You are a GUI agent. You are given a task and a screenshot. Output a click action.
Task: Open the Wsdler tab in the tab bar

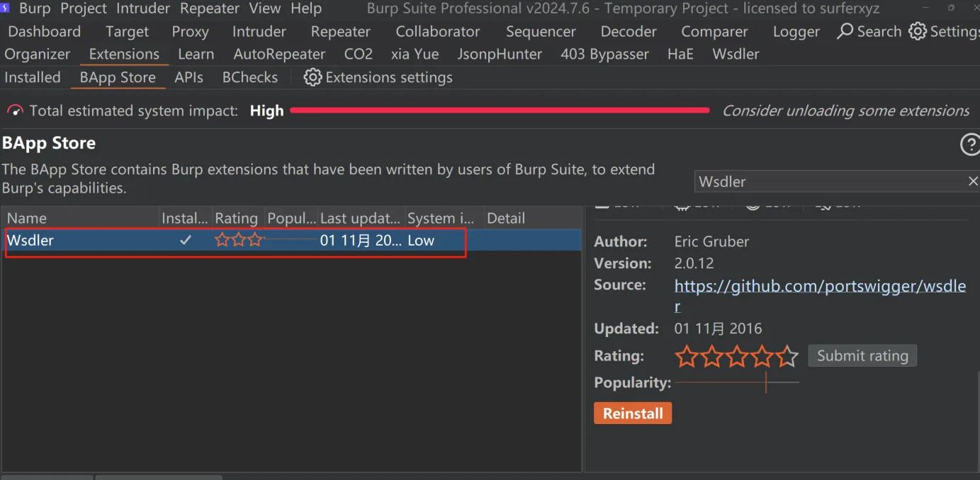click(736, 55)
